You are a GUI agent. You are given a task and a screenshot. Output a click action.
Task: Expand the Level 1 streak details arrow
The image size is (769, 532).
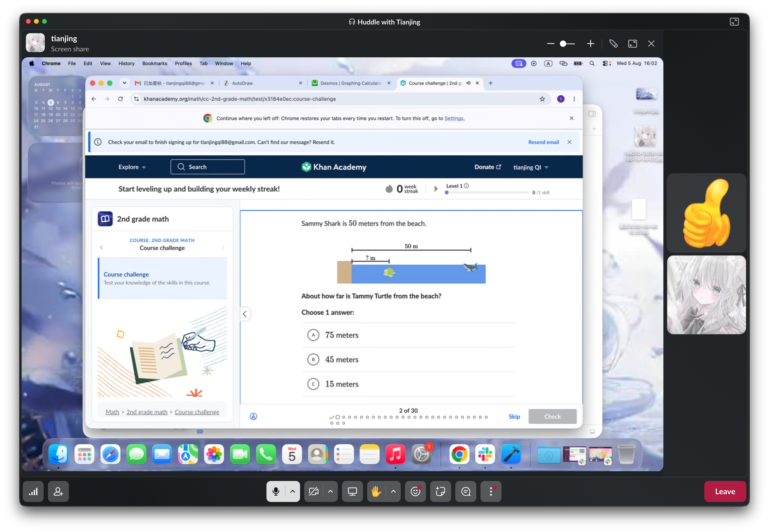436,189
